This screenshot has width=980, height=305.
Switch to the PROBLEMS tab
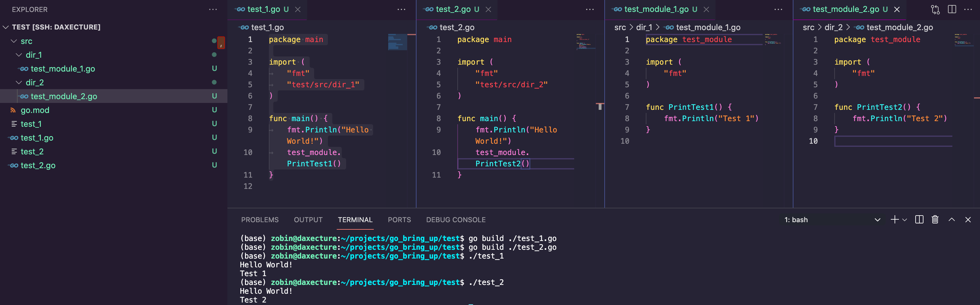[259, 220]
